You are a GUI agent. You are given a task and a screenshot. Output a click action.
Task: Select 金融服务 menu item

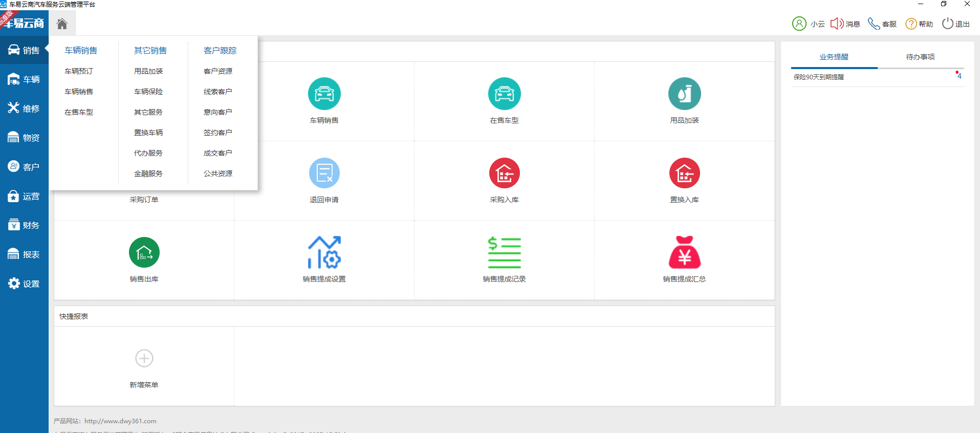coord(148,174)
